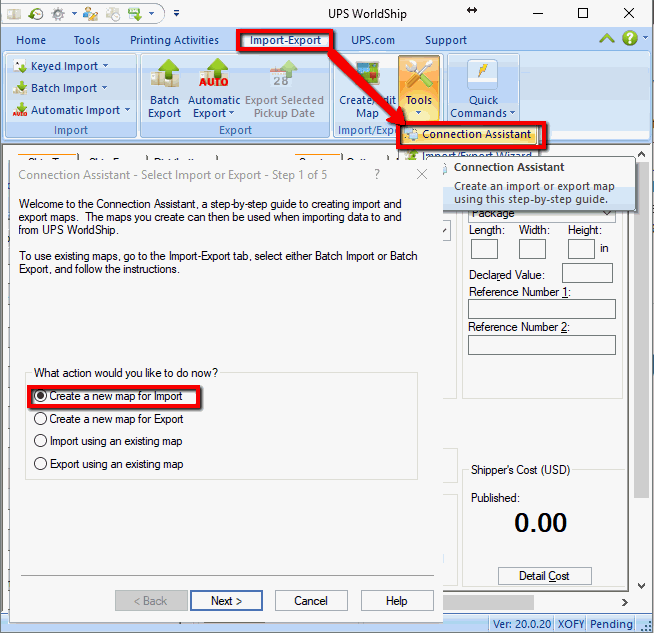Choose Create a new map for Export

coord(41,419)
